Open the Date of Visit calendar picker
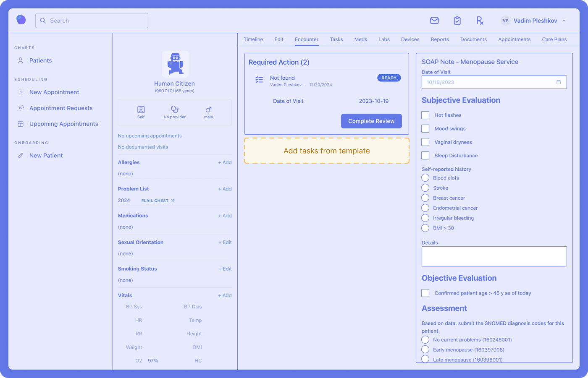The height and width of the screenshot is (378, 588). pyautogui.click(x=559, y=82)
